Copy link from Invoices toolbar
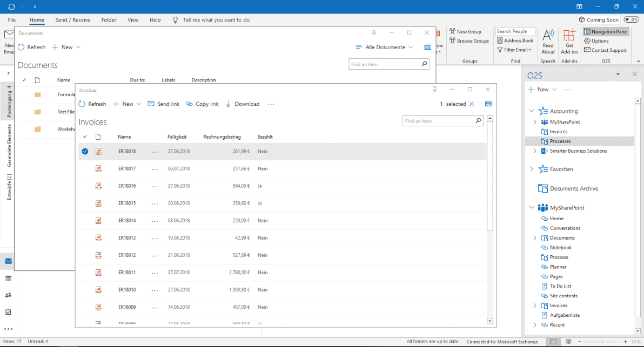 coord(202,104)
